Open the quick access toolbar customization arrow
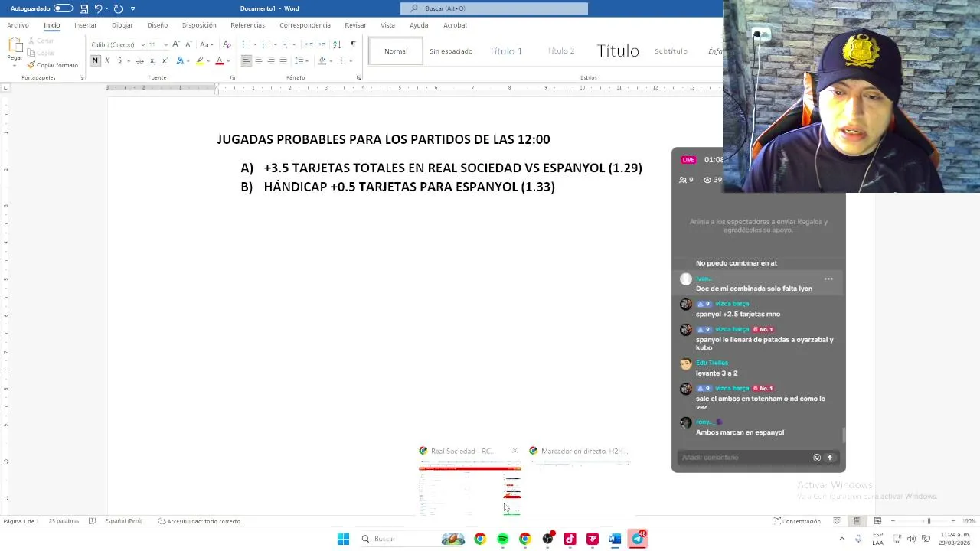This screenshot has height=551, width=980. tap(132, 8)
